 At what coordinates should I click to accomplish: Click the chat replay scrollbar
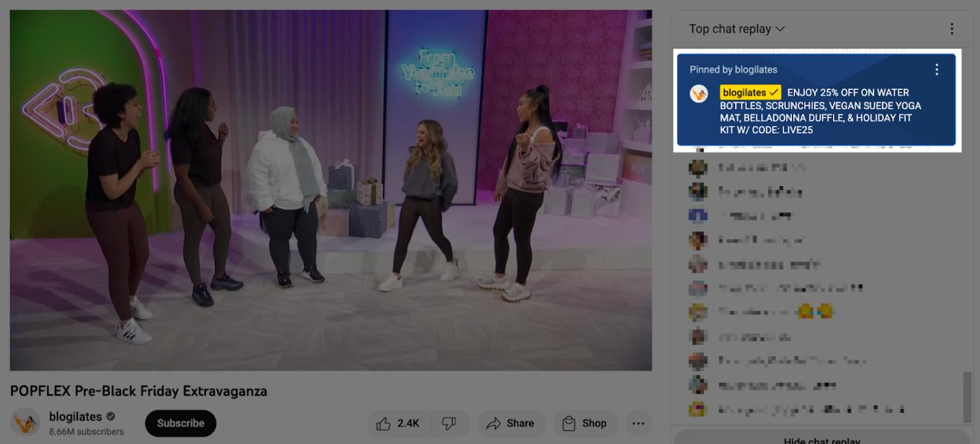click(x=968, y=397)
